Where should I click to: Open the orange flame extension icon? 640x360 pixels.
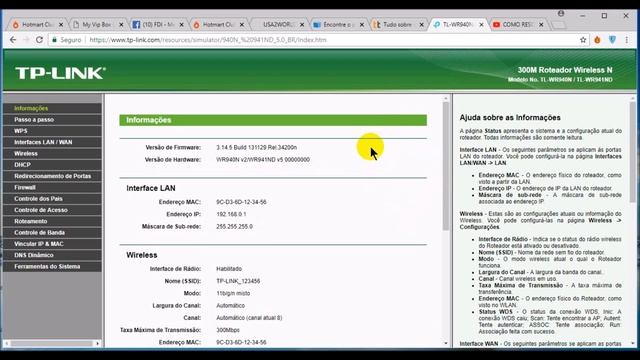pyautogui.click(x=597, y=40)
